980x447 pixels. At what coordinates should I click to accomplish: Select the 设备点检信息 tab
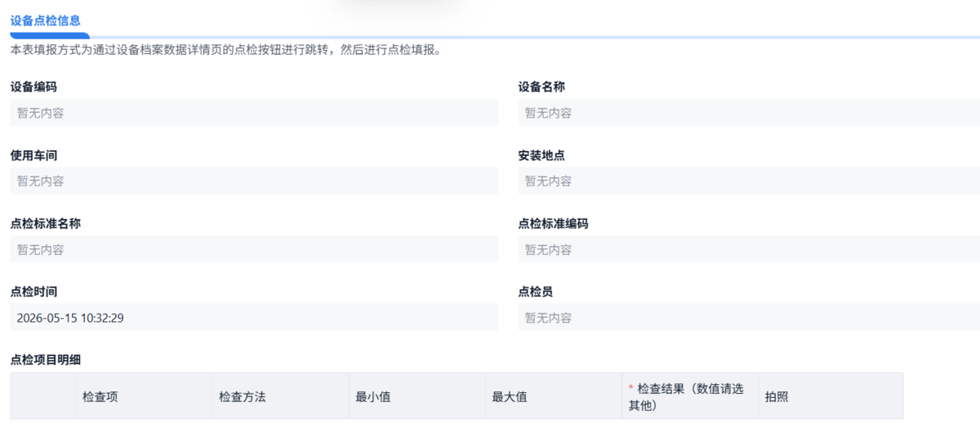(46, 20)
